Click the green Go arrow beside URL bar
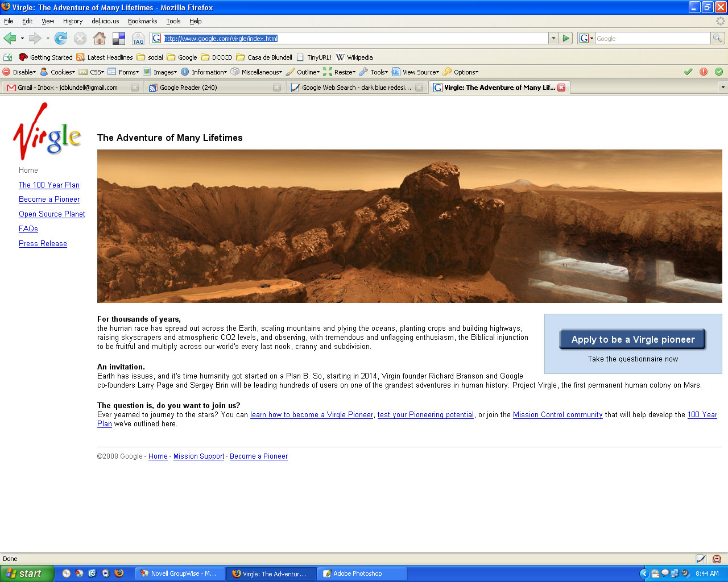This screenshot has width=728, height=582. 566,38
